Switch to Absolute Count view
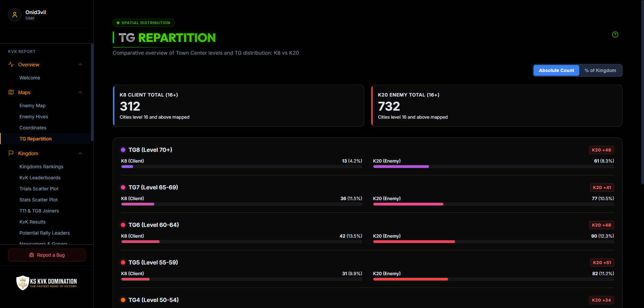This screenshot has width=644, height=308. (x=556, y=70)
